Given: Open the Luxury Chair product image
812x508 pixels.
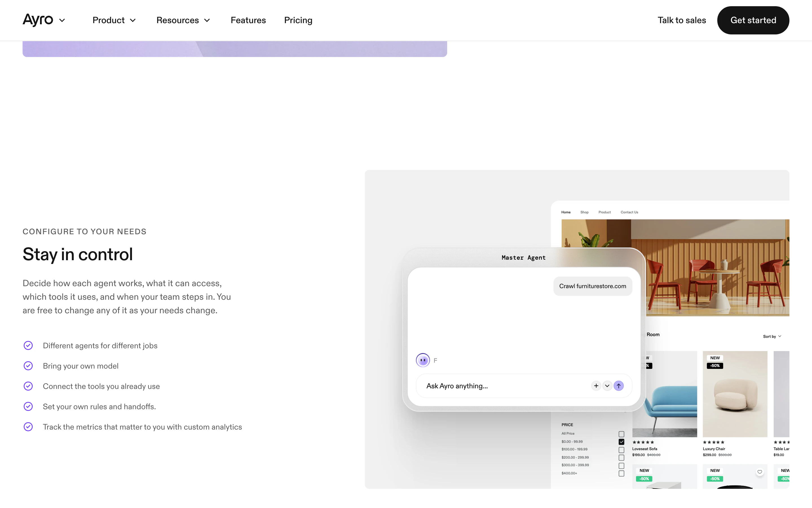Looking at the screenshot, I should click(x=735, y=394).
